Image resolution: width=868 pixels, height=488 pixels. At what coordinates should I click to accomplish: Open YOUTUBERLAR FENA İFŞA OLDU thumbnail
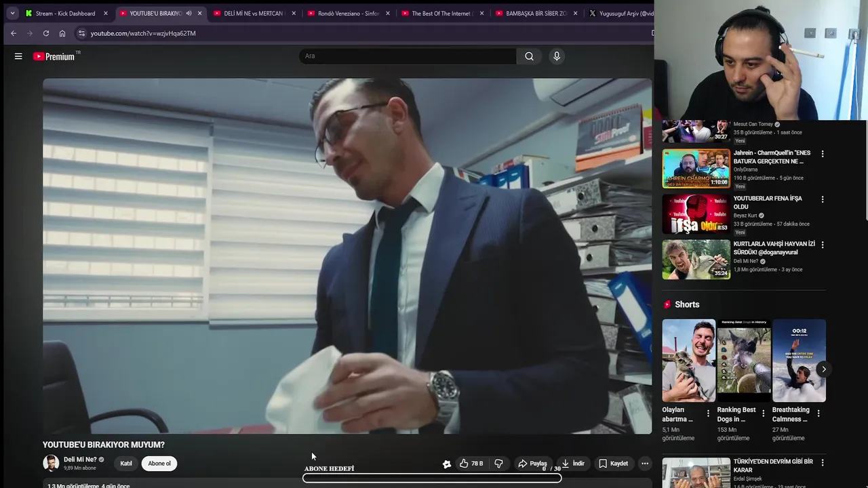pyautogui.click(x=696, y=214)
